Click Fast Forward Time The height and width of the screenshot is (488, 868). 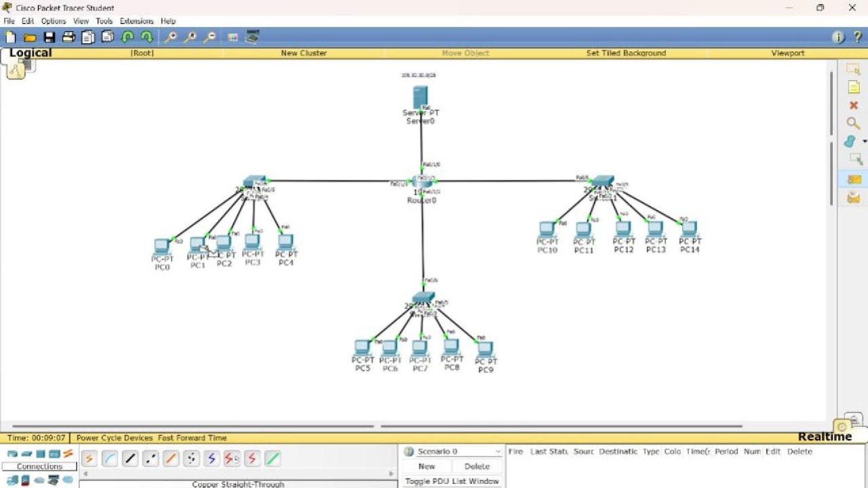[x=193, y=438]
